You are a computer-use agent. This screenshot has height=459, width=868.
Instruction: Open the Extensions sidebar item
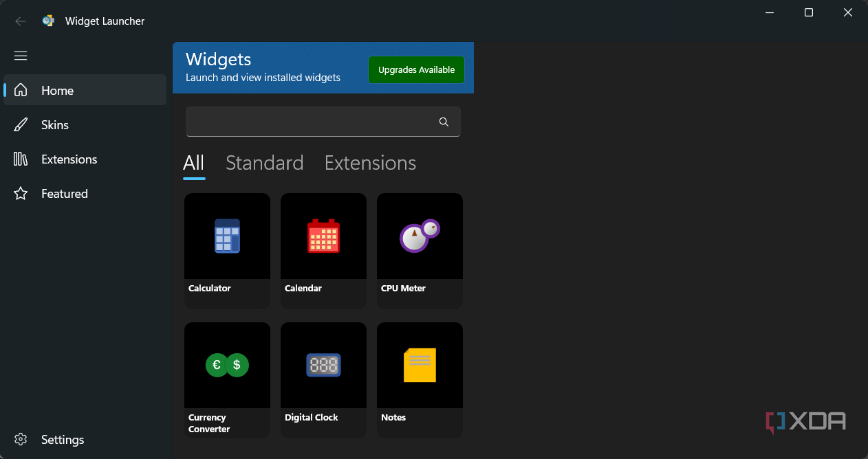(x=85, y=159)
